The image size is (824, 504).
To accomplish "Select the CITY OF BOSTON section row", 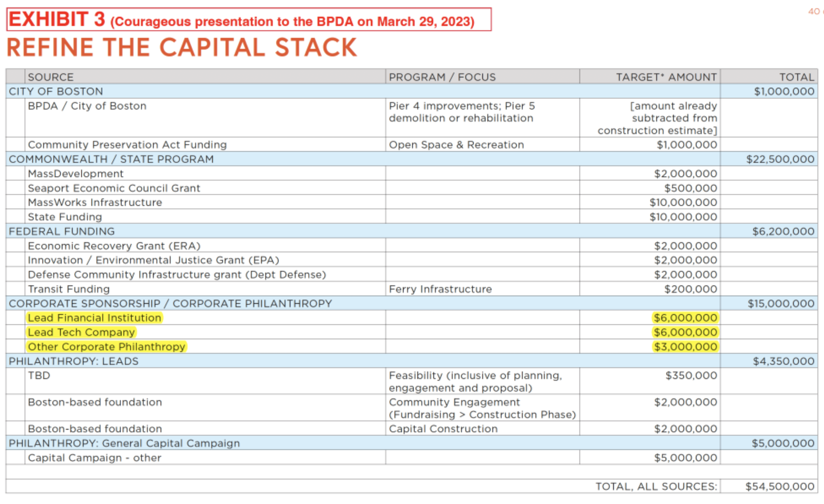I will coord(56,91).
